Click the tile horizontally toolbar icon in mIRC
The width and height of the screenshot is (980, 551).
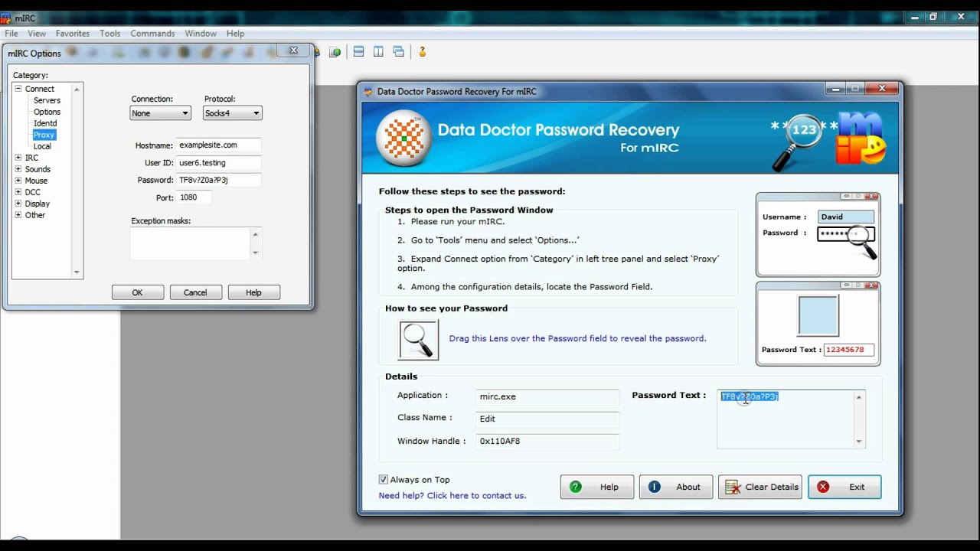(x=358, y=51)
